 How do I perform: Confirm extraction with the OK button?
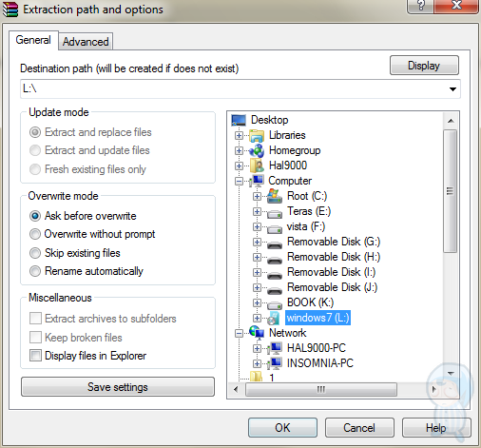point(282,427)
